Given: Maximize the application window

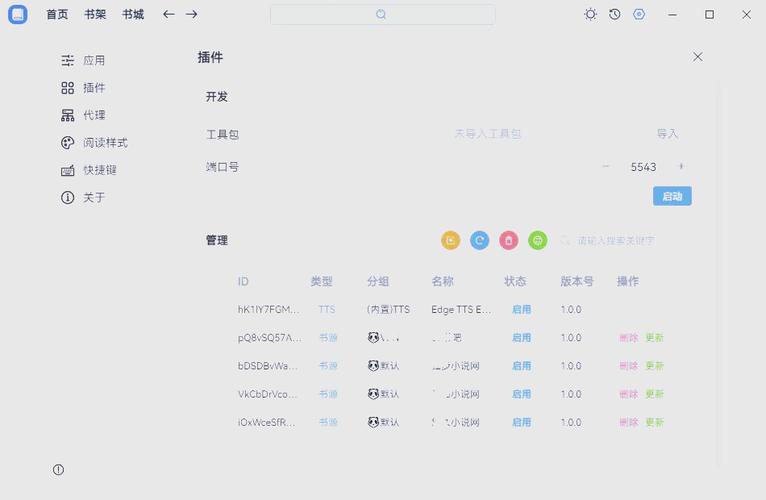Looking at the screenshot, I should [709, 15].
